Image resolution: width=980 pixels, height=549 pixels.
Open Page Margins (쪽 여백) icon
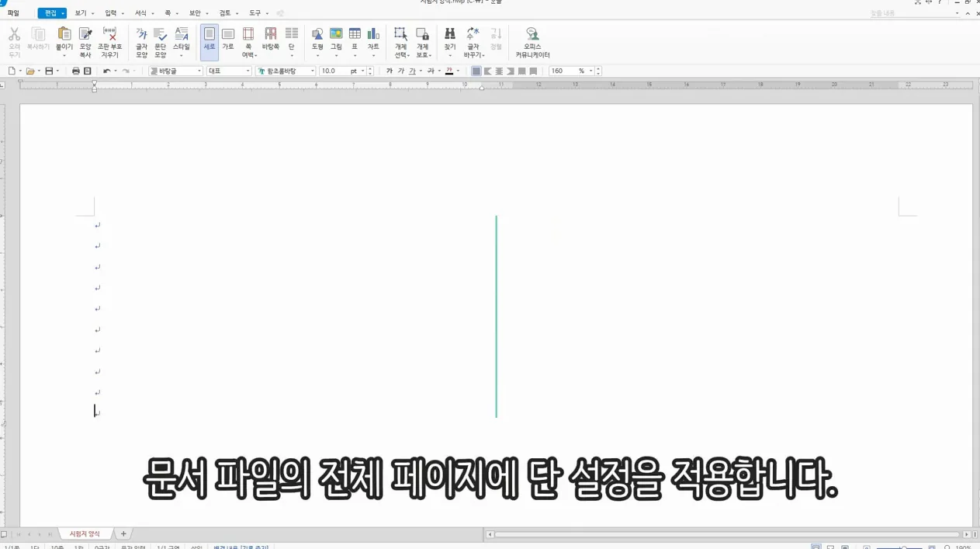coord(248,33)
